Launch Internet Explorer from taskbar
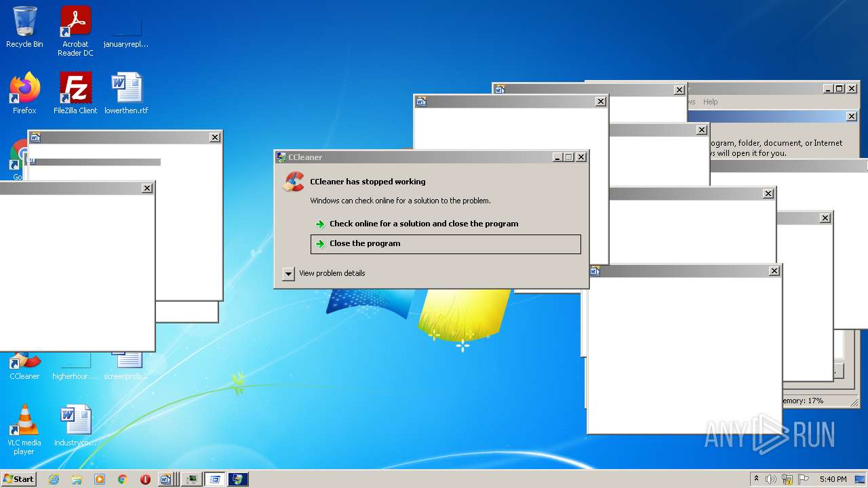Viewport: 868px width, 488px height. tap(54, 479)
